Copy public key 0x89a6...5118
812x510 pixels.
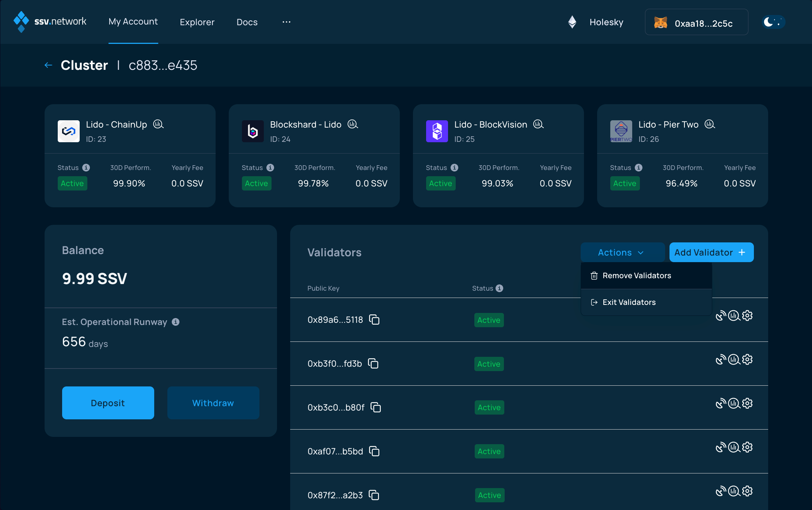click(374, 320)
